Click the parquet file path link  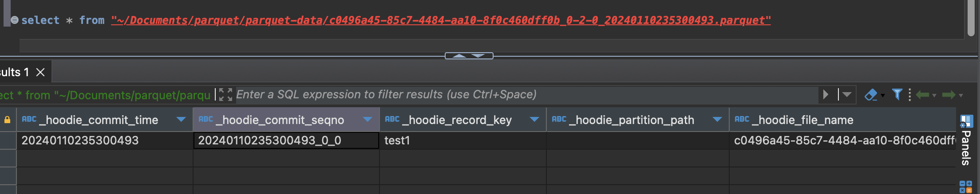tap(441, 20)
